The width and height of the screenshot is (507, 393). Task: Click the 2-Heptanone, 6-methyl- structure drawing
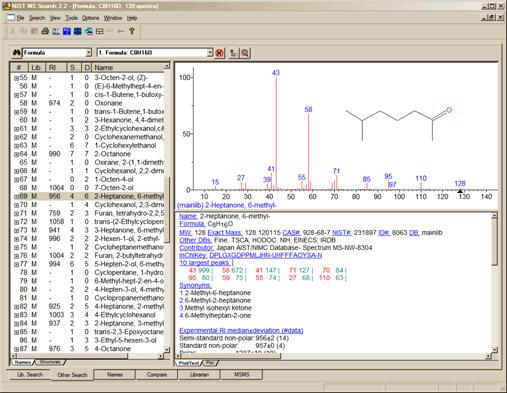click(399, 124)
